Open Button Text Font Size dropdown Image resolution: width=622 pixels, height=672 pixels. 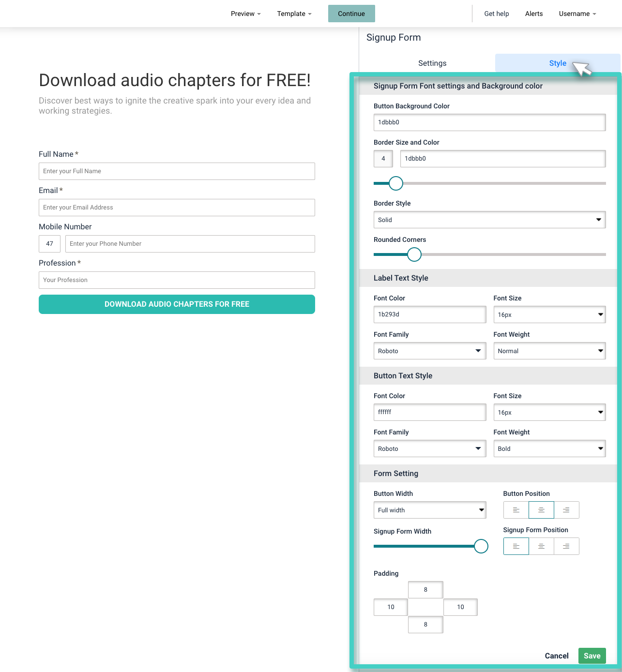tap(549, 412)
